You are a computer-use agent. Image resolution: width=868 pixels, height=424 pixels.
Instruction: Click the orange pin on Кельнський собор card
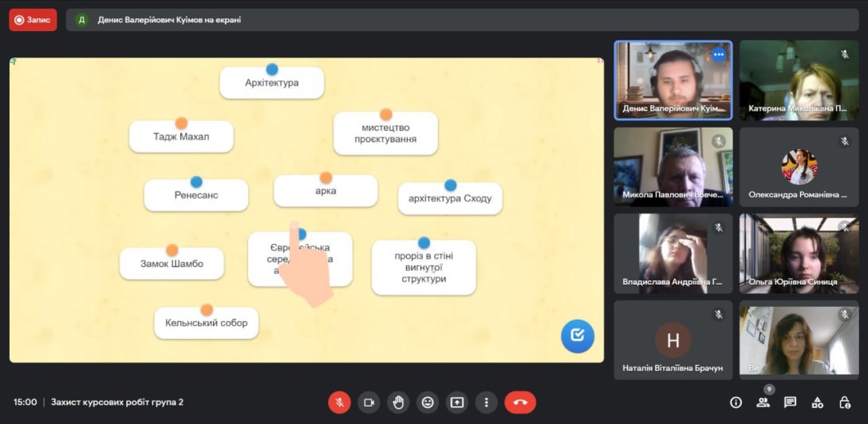207,309
